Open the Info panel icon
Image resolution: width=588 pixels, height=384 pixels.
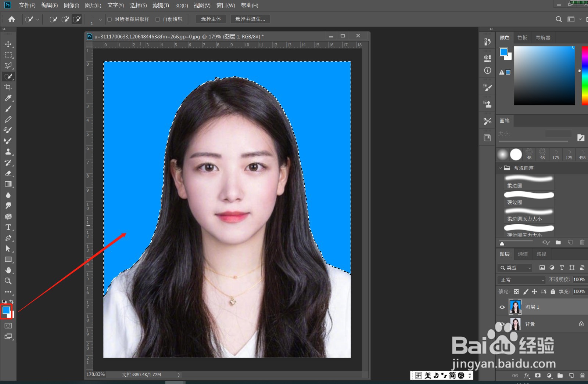point(487,70)
